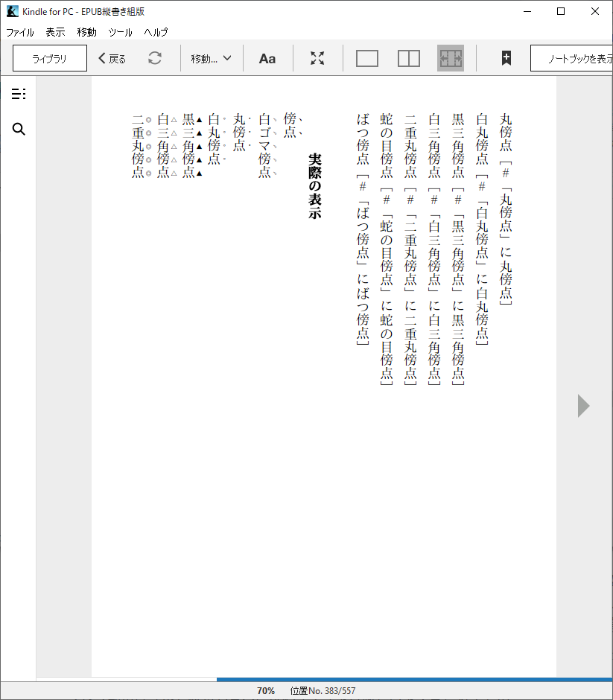Return to the library with ライブラリ button
The width and height of the screenshot is (613, 700).
[49, 57]
